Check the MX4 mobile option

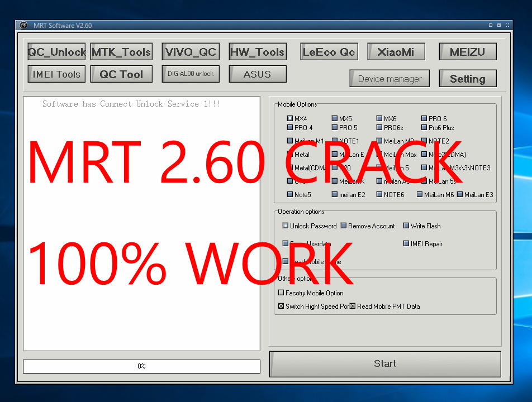click(289, 118)
